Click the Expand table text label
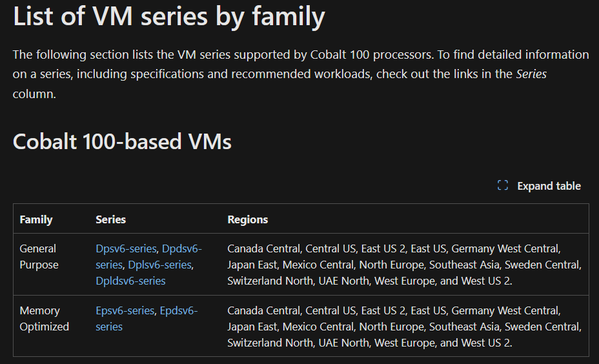This screenshot has width=599, height=364. [549, 186]
